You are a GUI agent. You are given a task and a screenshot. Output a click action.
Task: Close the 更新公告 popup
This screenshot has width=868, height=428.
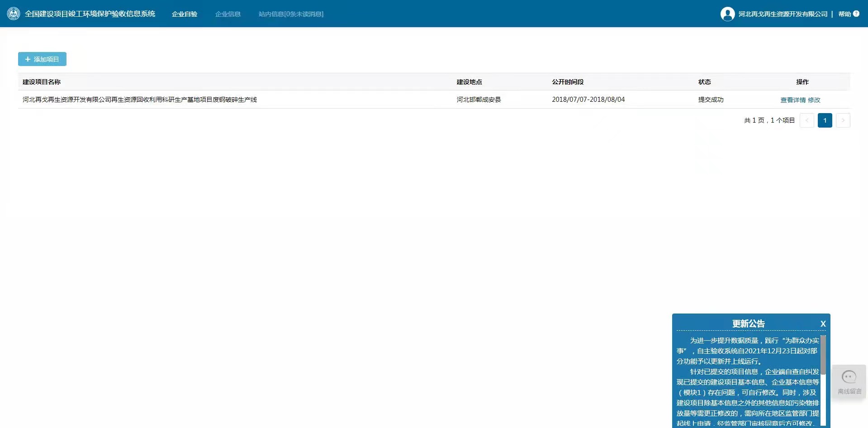[x=823, y=324]
